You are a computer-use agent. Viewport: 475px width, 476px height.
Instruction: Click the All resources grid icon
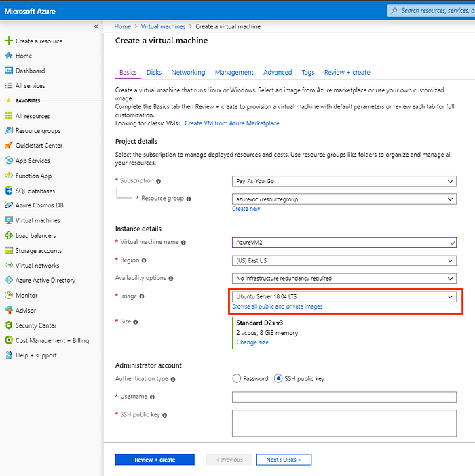pyautogui.click(x=9, y=116)
